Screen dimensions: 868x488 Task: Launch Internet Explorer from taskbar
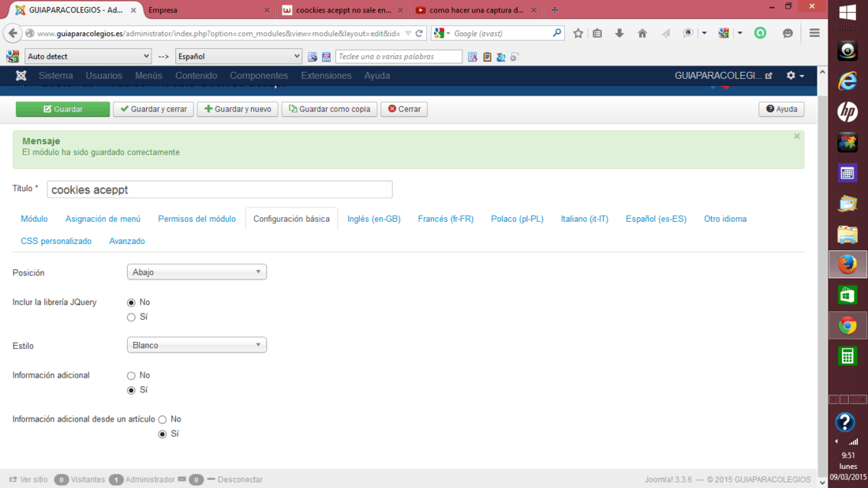[x=847, y=81]
